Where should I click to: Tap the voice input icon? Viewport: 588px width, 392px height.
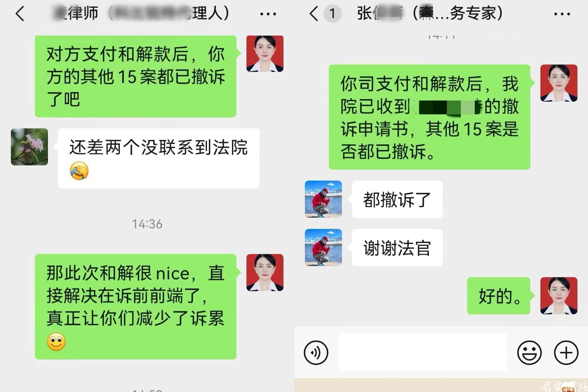tap(316, 353)
